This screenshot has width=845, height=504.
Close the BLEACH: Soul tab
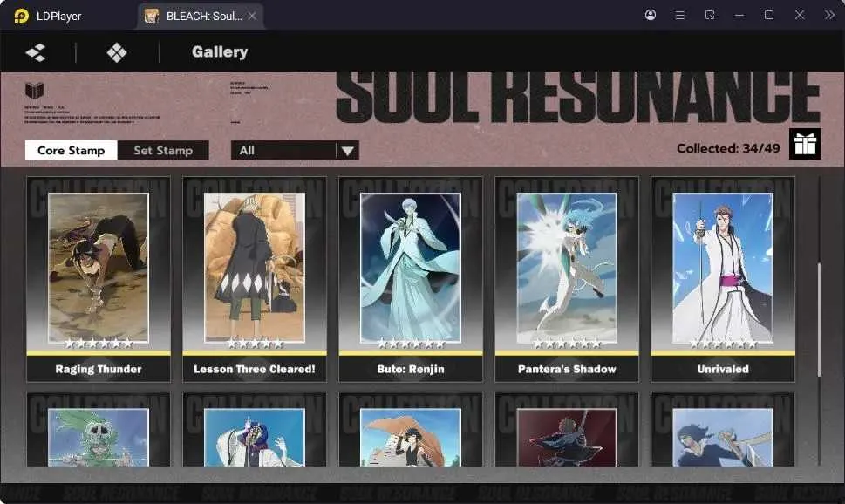pos(252,17)
